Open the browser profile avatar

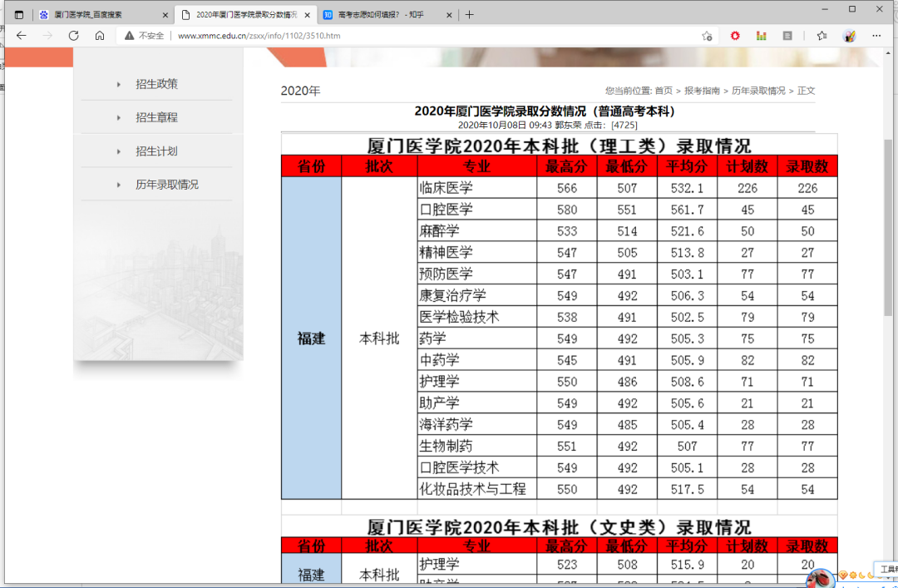tap(849, 36)
